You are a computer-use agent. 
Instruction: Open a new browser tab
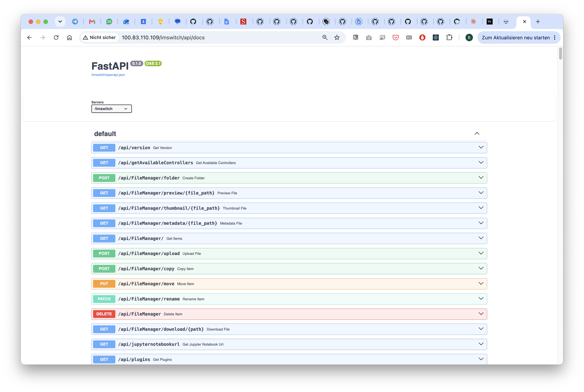[538, 22]
